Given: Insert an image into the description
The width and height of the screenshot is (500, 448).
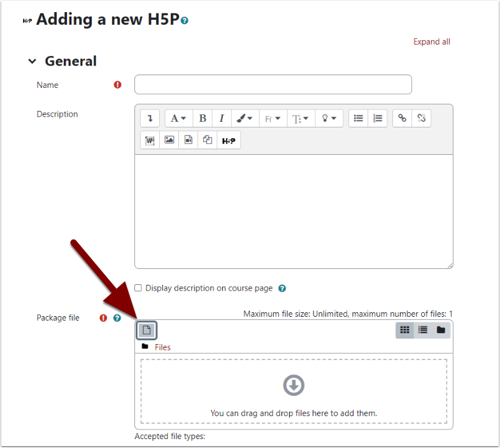Looking at the screenshot, I should (x=169, y=140).
